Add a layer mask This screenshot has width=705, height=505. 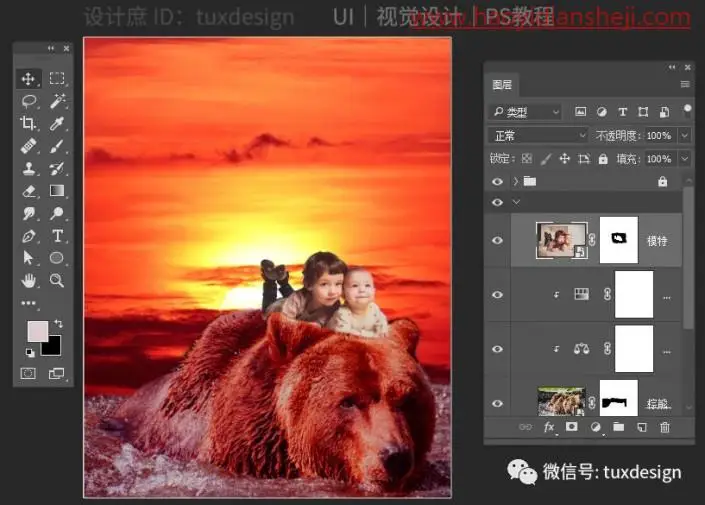(x=571, y=427)
